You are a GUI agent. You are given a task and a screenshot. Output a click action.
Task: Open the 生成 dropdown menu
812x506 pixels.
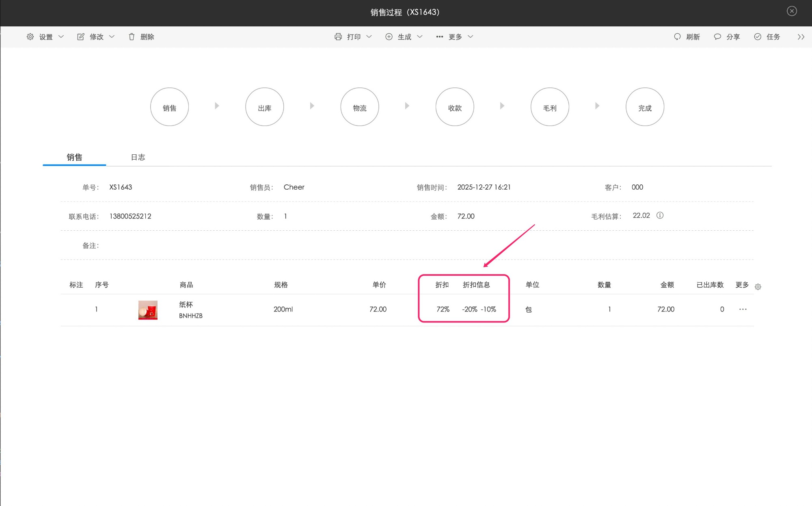coord(404,37)
